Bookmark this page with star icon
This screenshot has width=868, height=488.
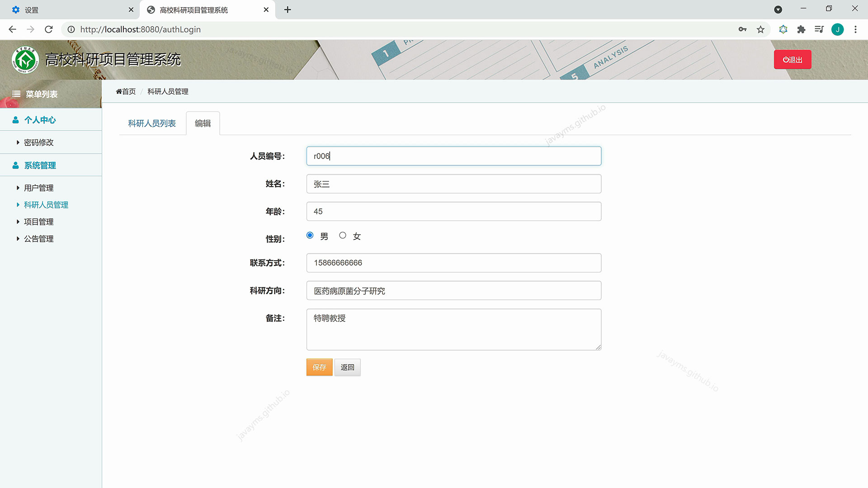click(760, 29)
